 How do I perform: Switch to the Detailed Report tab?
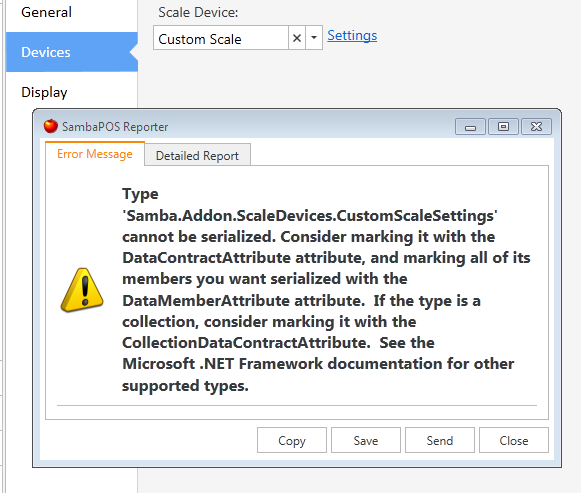tap(197, 156)
